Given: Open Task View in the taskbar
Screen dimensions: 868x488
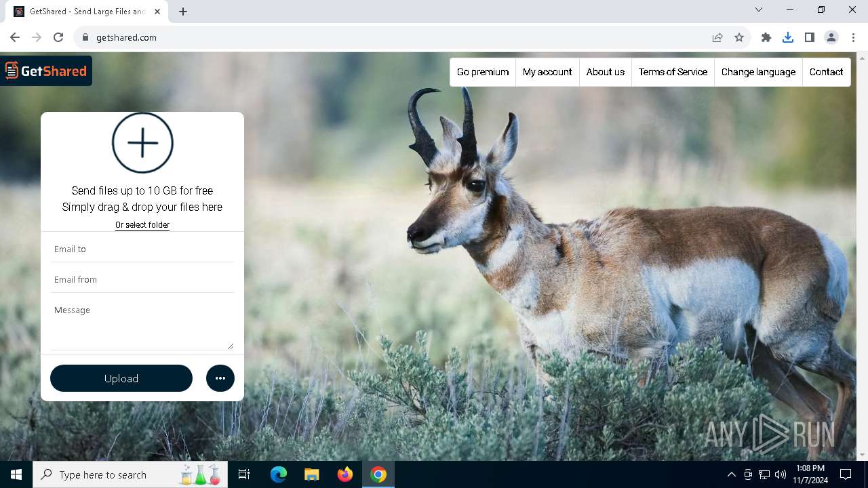Looking at the screenshot, I should 244,474.
